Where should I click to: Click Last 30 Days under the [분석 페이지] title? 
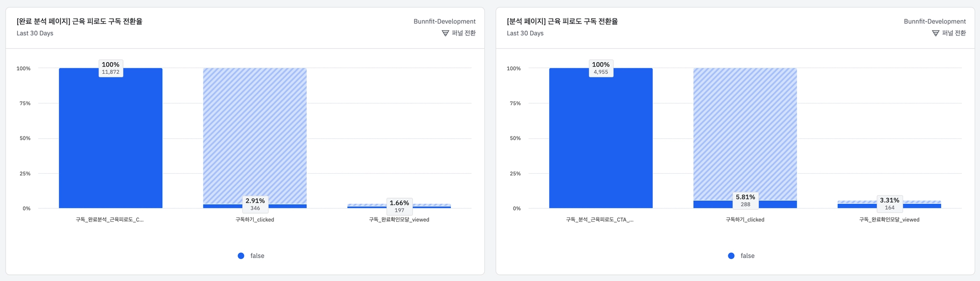(525, 33)
